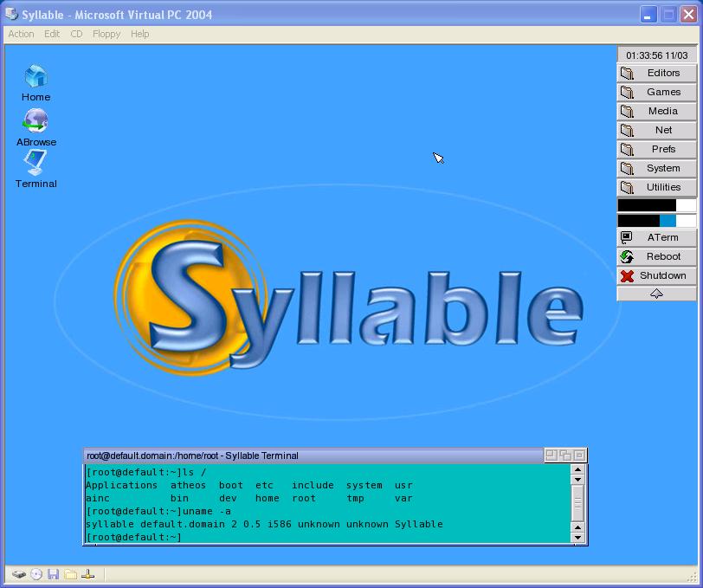Click "etc" in the terminal listing
This screenshot has width=703, height=588.
pyautogui.click(x=264, y=485)
